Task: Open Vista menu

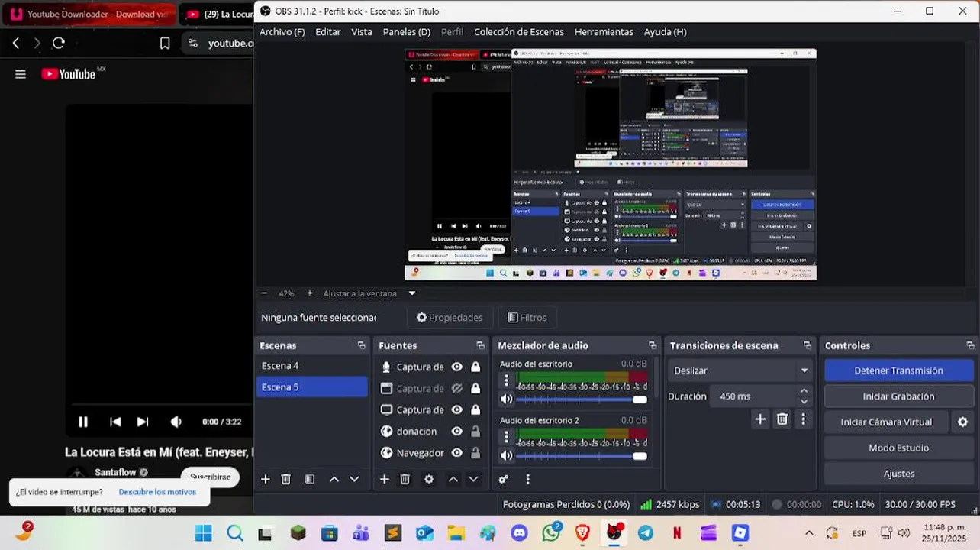Action: tap(362, 31)
